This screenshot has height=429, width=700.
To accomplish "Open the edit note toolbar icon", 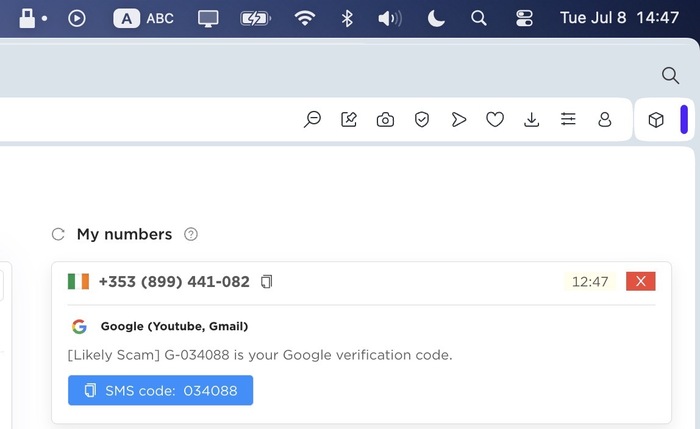I will [349, 120].
